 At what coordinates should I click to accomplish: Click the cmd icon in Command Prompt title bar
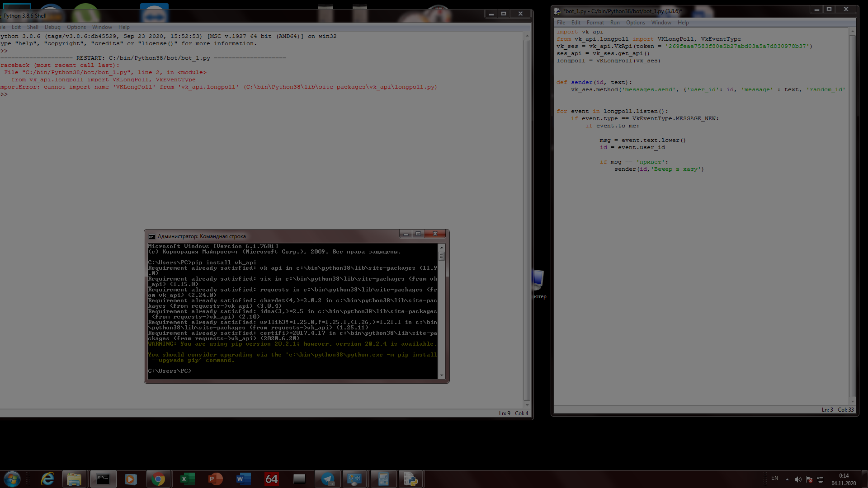(152, 236)
